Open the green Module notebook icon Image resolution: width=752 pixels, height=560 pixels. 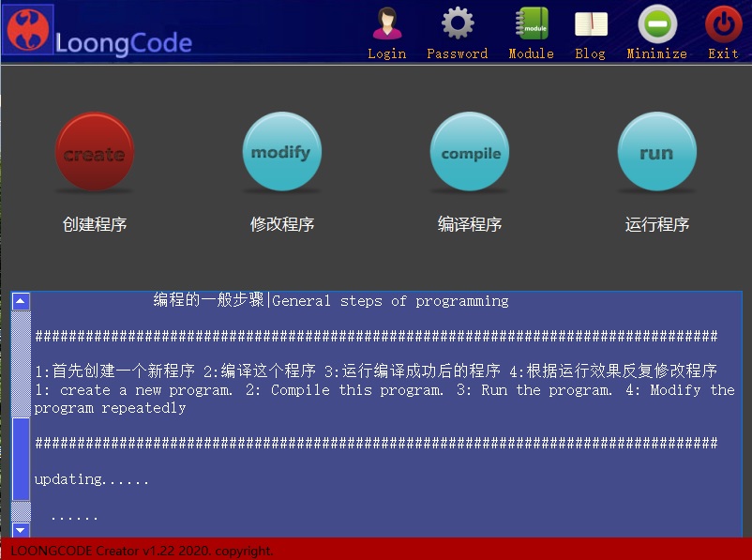[531, 23]
